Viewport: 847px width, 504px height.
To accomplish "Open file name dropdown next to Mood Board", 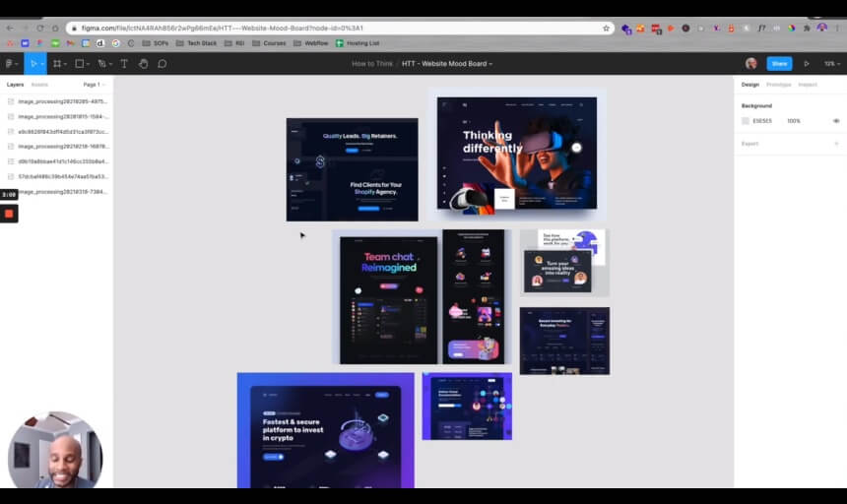I will click(490, 64).
